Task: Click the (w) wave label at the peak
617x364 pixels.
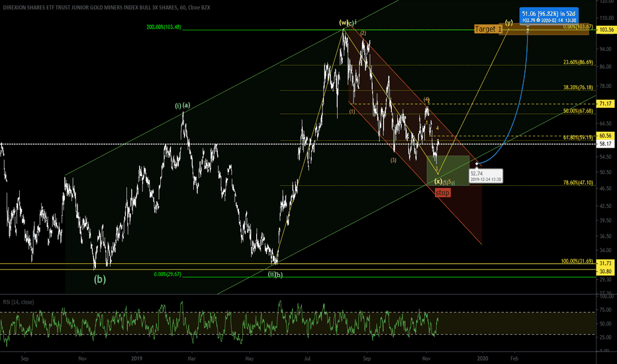Action: (344, 23)
